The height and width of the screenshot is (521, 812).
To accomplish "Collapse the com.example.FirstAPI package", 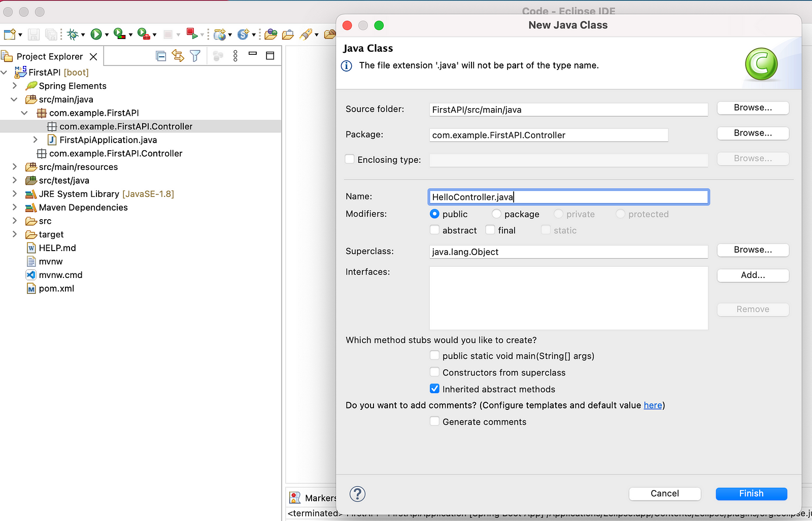I will point(25,113).
